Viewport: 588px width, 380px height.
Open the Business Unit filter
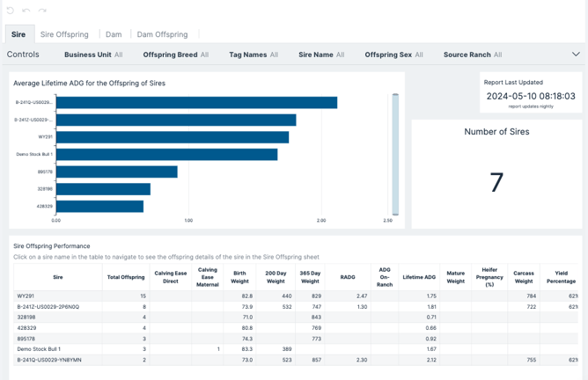click(x=93, y=55)
